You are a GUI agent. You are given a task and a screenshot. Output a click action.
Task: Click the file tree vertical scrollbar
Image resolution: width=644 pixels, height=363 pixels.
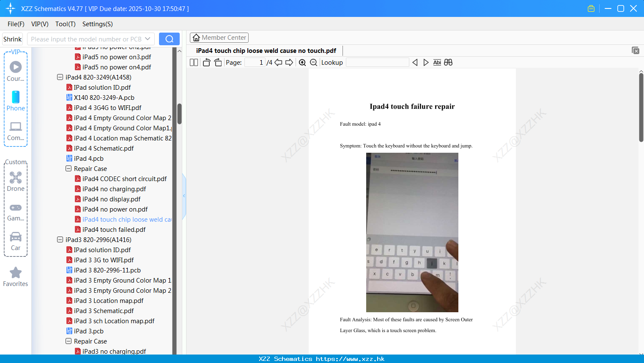click(179, 114)
